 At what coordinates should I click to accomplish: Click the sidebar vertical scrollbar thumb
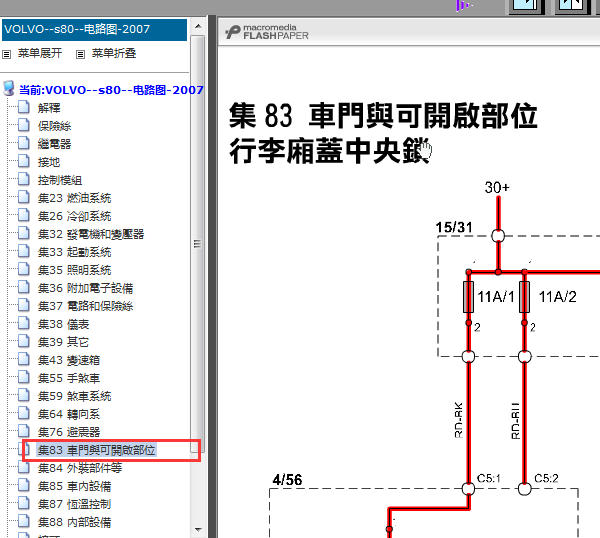(x=197, y=244)
